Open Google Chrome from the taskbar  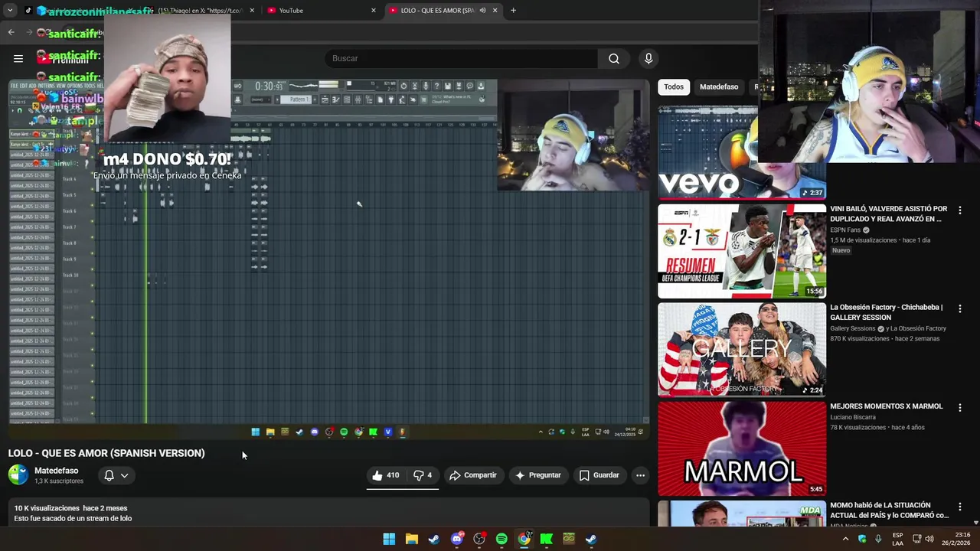[x=524, y=539]
